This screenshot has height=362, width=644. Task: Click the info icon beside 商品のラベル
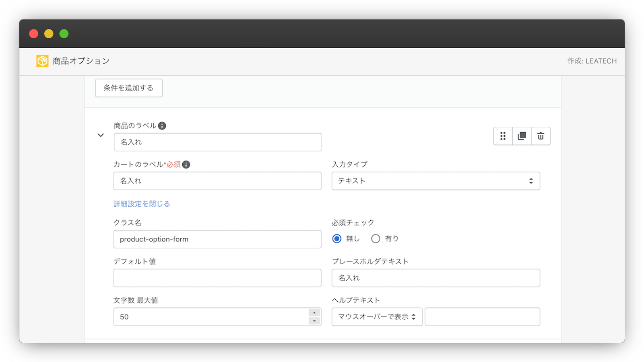pyautogui.click(x=162, y=126)
